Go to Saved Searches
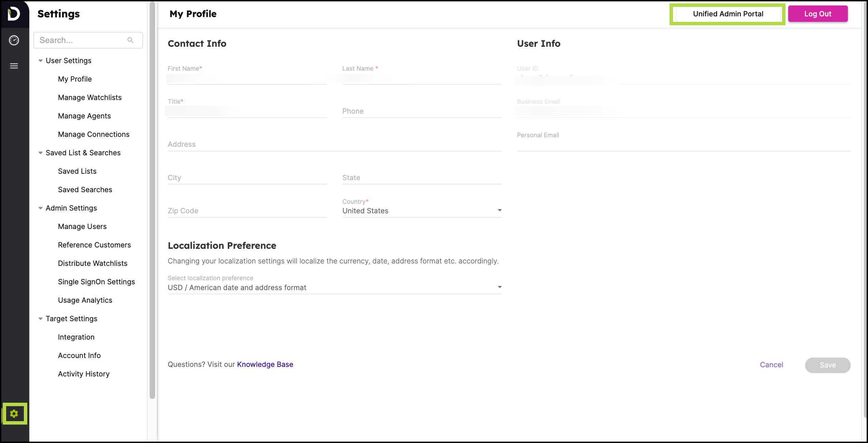Image resolution: width=868 pixels, height=443 pixels. tap(85, 190)
